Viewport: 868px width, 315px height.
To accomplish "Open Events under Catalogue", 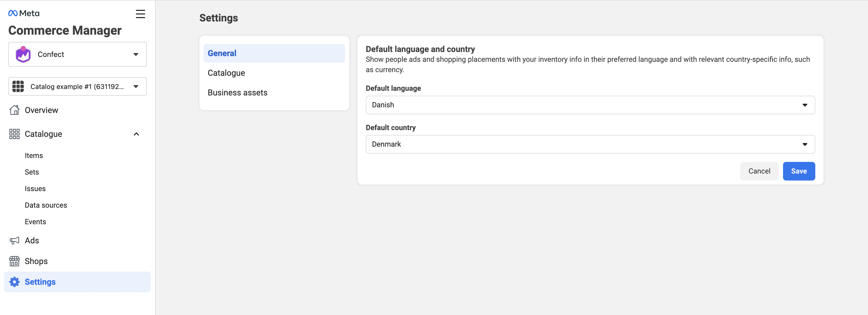I will [x=35, y=222].
